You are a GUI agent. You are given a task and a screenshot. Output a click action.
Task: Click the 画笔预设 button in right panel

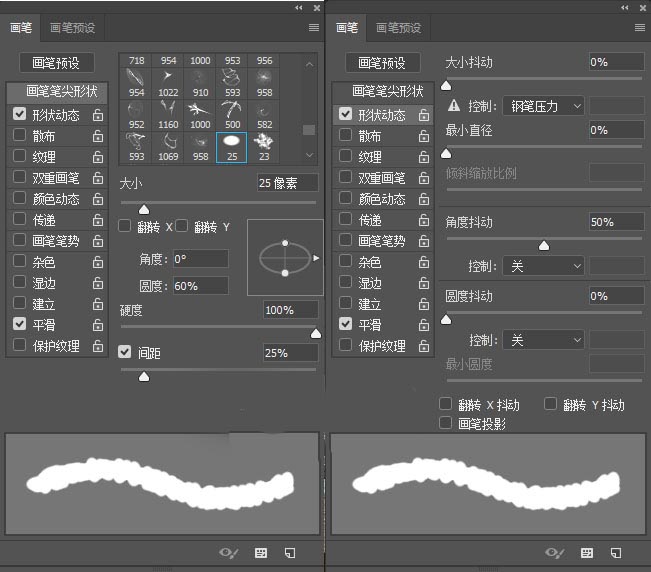(382, 63)
